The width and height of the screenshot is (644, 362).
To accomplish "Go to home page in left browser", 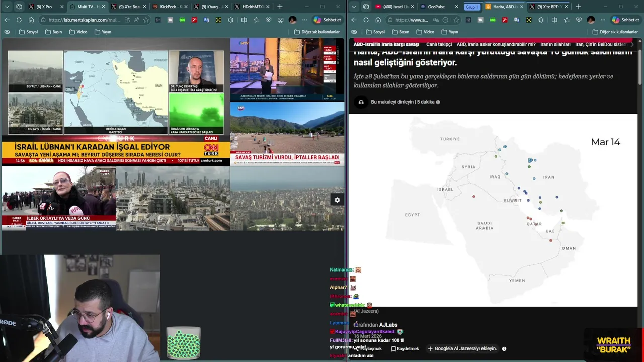I will 31,20.
